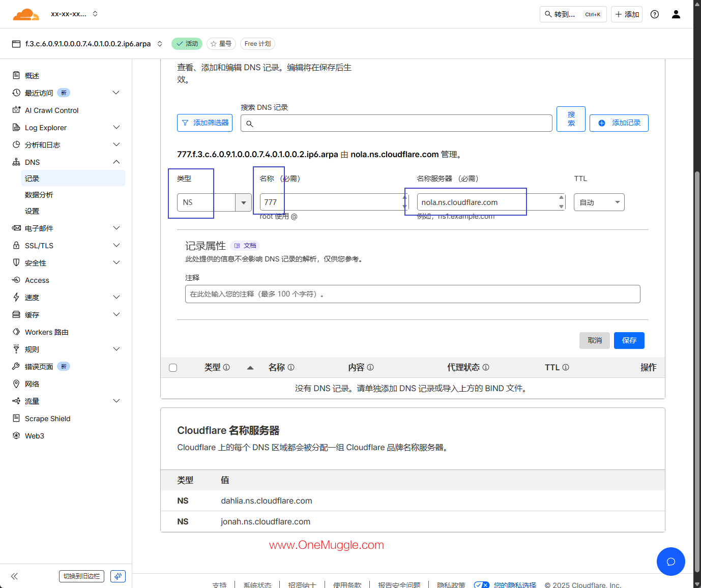Open the account switcher next to xx-xx-xx...

95,14
